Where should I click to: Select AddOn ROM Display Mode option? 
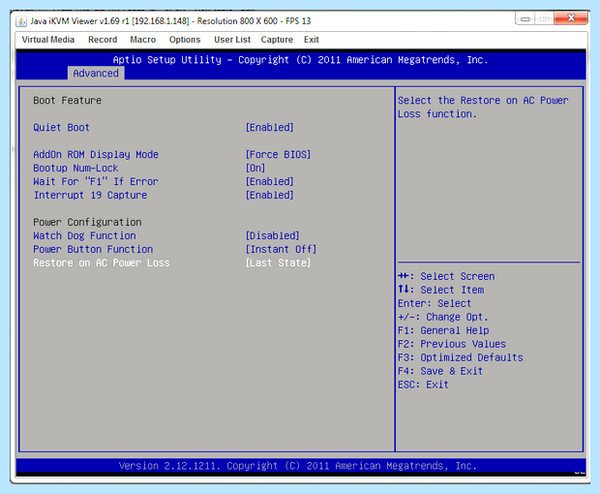[x=96, y=155]
